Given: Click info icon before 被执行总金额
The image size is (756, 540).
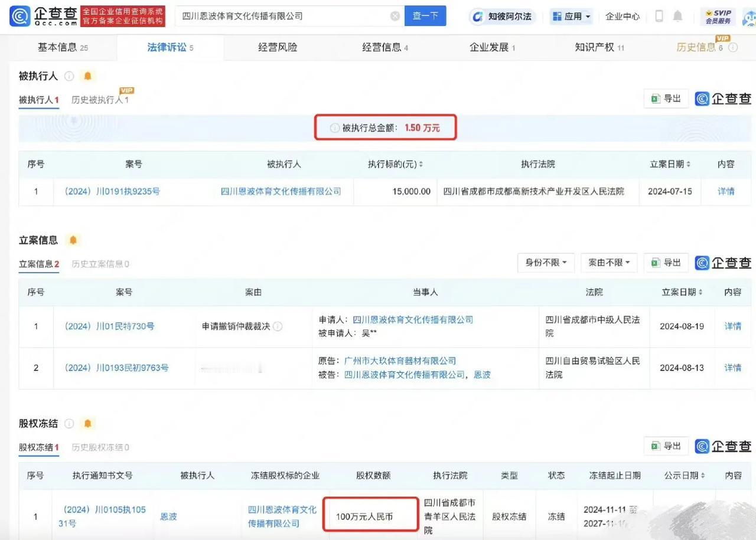Looking at the screenshot, I should [x=334, y=127].
